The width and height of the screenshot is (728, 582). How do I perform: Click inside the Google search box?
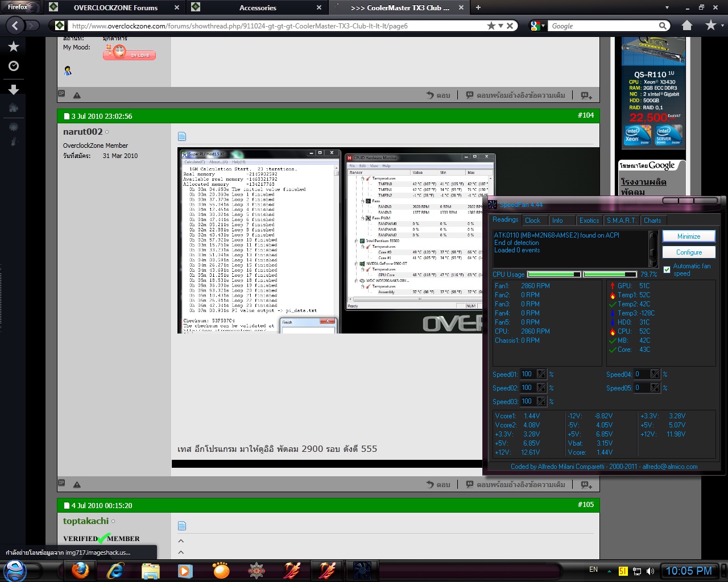(603, 26)
